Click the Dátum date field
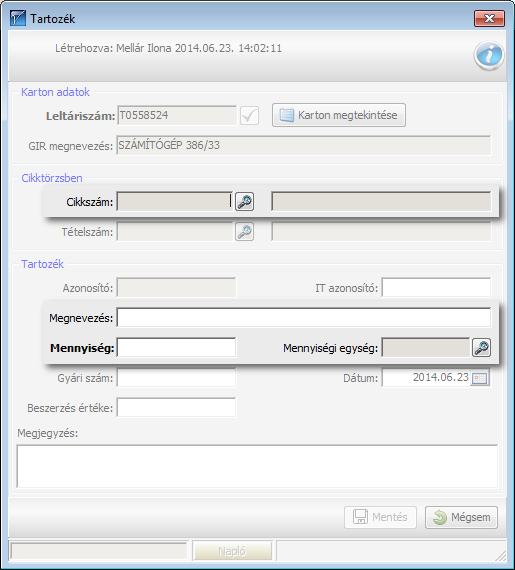The height and width of the screenshot is (570, 515). [426, 378]
